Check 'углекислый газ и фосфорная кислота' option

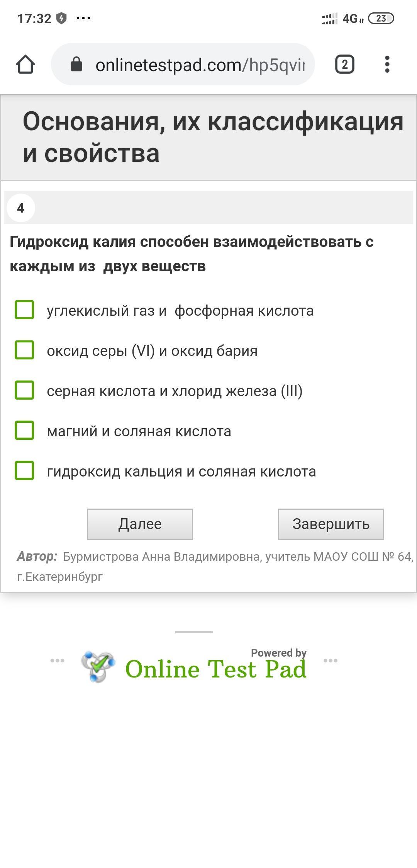click(x=24, y=310)
